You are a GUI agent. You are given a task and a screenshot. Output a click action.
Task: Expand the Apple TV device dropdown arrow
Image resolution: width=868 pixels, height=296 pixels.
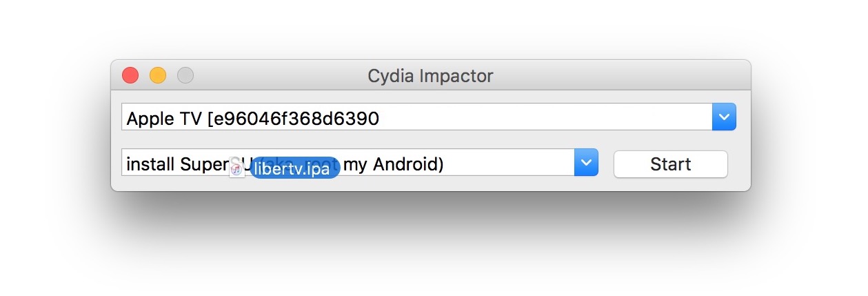click(724, 117)
